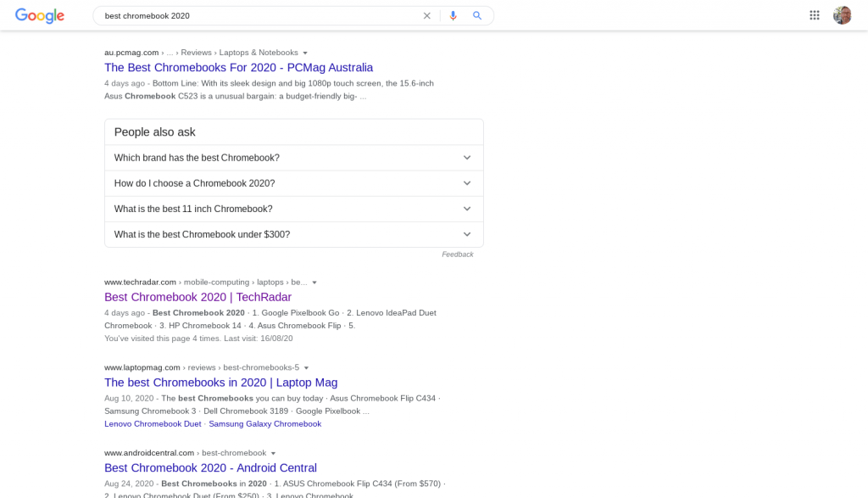Open the dropdown arrow beside www.androidcentral.com breadcrumb

[x=273, y=453]
